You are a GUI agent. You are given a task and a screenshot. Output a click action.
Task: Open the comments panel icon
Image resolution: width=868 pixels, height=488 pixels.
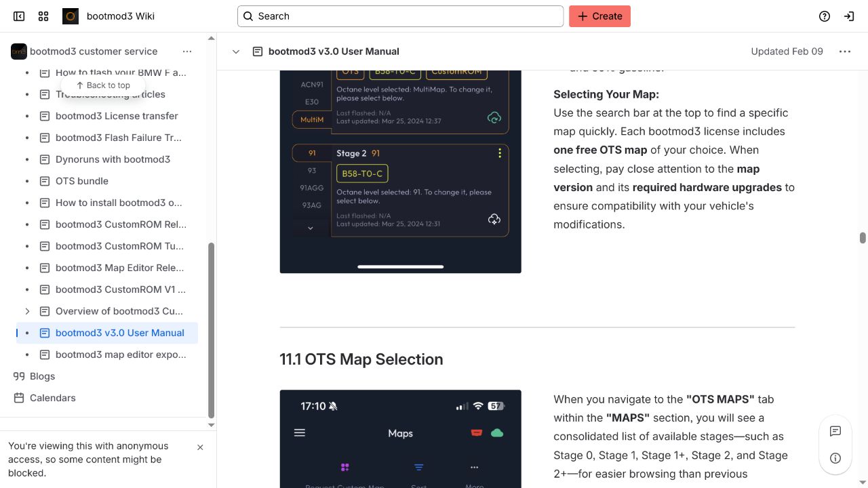point(835,431)
